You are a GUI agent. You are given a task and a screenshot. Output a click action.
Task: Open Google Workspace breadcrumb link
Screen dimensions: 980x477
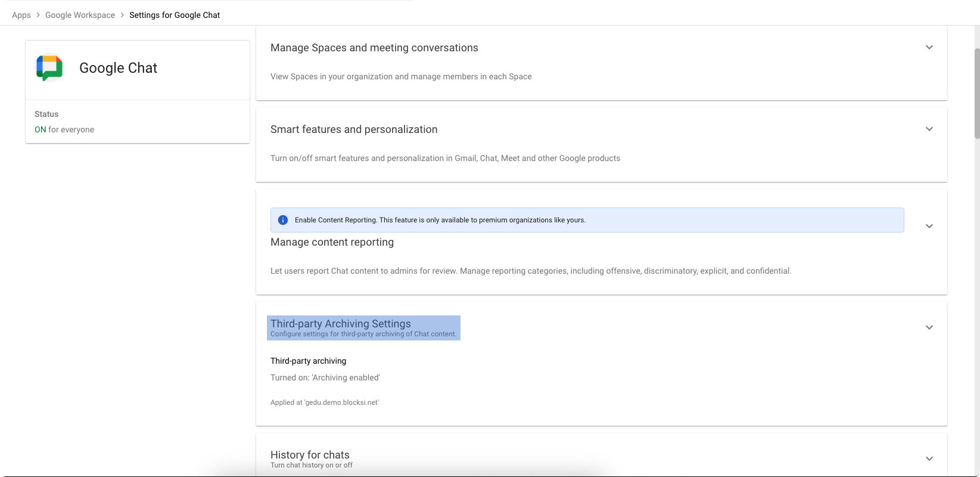pyautogui.click(x=80, y=15)
